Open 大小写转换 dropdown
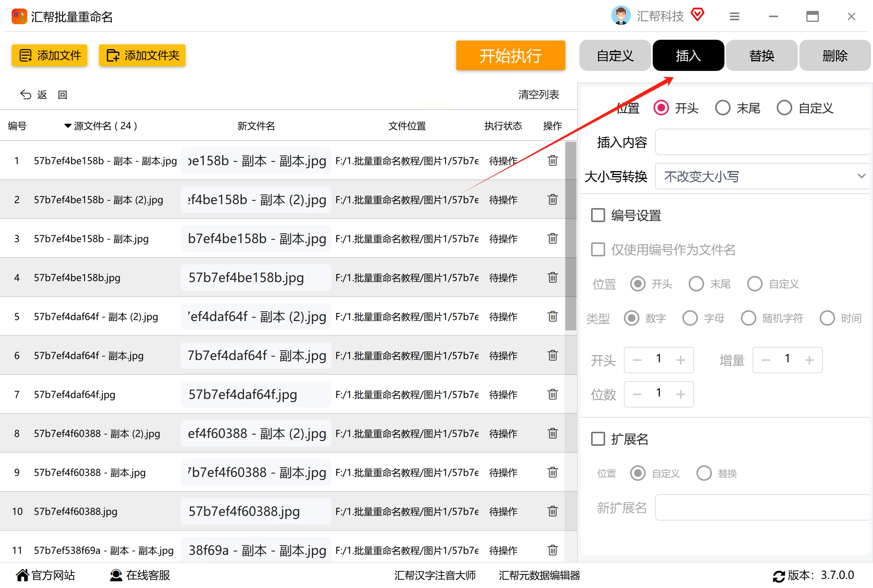 (x=762, y=177)
